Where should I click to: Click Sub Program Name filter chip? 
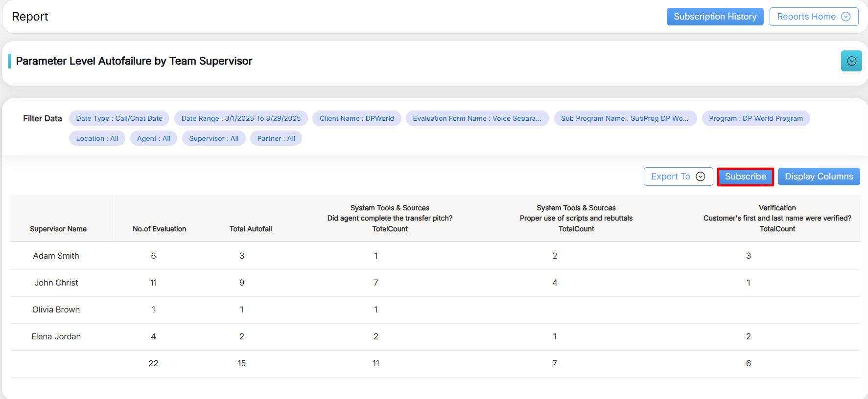click(624, 118)
